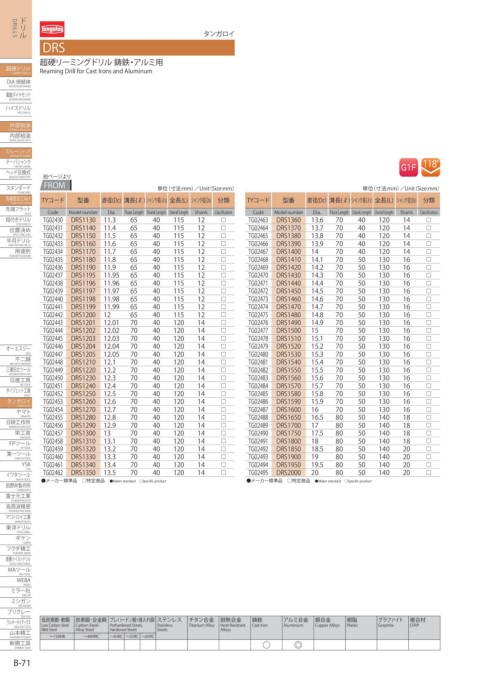Tick the checkbox in row DRS1600
The height and width of the screenshot is (677, 480).
428,410
